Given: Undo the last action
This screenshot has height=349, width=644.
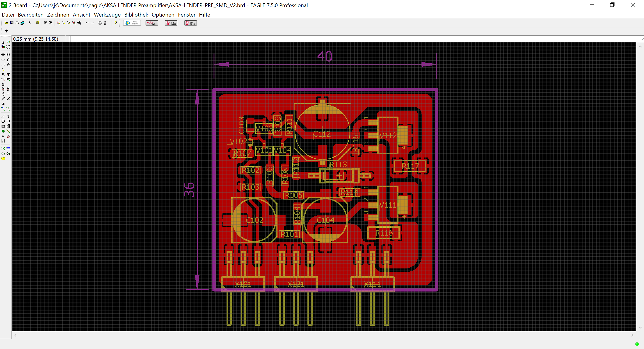Looking at the screenshot, I should 87,23.
